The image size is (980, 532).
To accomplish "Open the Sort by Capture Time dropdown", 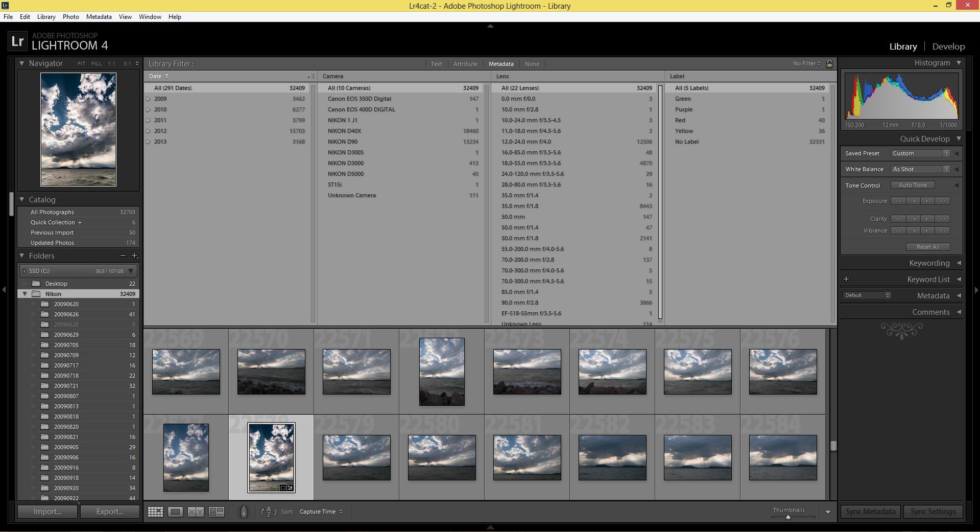I will pos(321,512).
